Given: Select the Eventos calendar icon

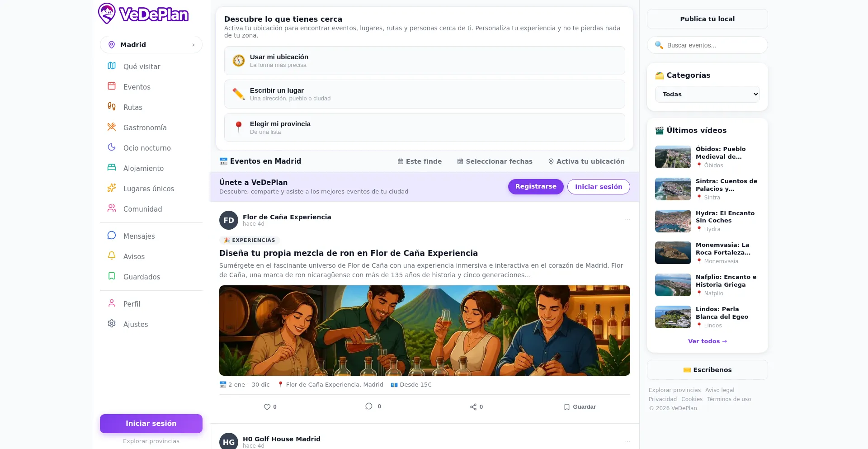Looking at the screenshot, I should [112, 86].
